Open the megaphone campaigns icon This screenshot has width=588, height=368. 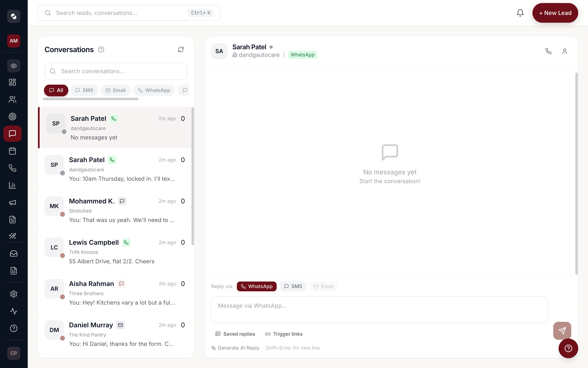click(12, 202)
